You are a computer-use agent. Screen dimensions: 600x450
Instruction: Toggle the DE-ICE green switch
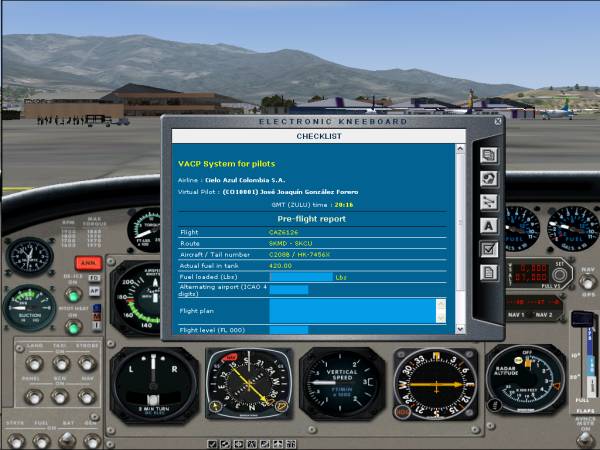point(73,295)
